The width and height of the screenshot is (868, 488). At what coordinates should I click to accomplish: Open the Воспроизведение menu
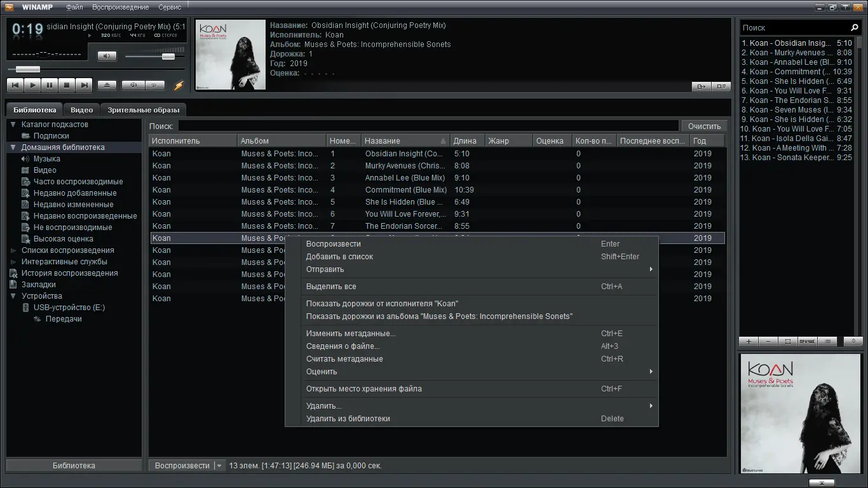[121, 7]
